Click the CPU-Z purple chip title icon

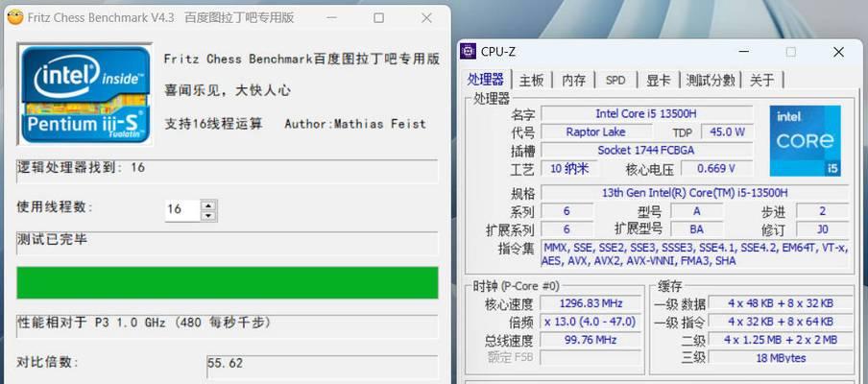coord(469,52)
